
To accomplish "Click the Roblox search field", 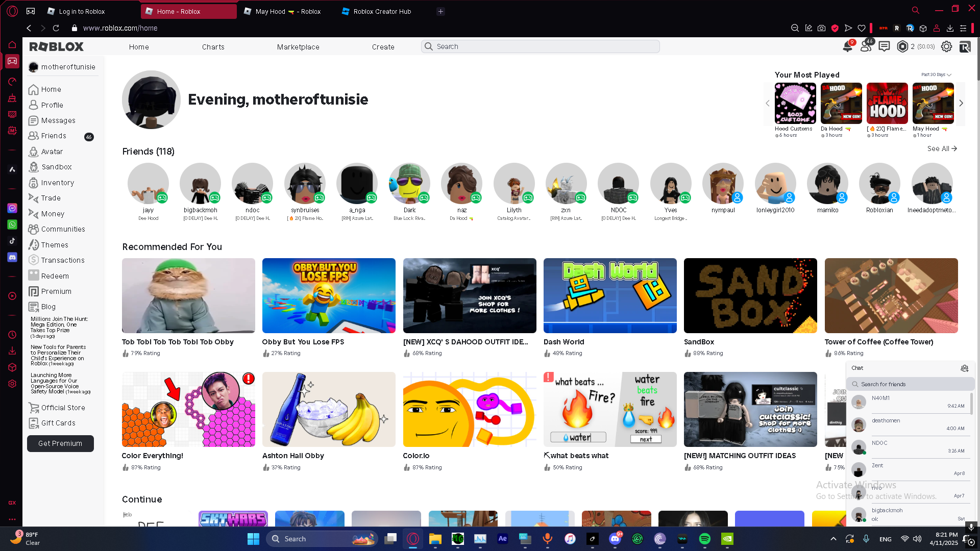I will click(541, 46).
